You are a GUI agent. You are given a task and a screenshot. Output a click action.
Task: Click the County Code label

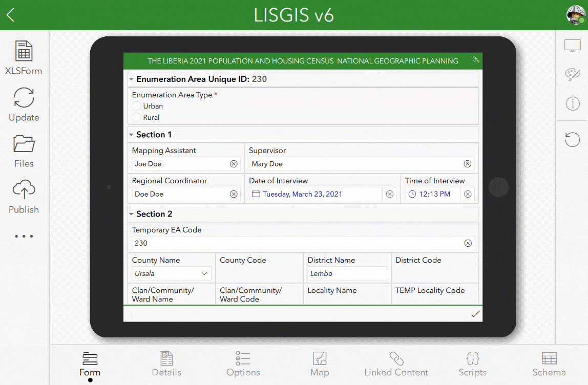click(x=243, y=260)
